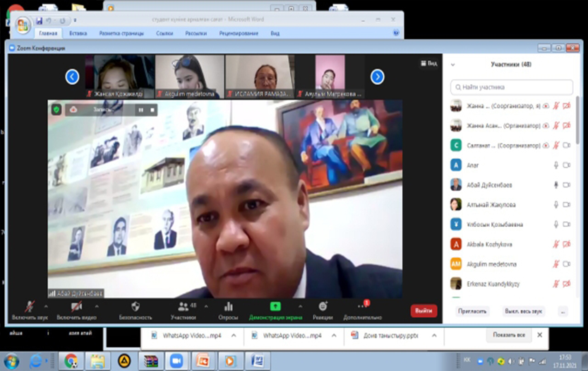This screenshot has height=371, width=588.
Task: Open the Дополнительно more options icon
Action: coord(363,307)
